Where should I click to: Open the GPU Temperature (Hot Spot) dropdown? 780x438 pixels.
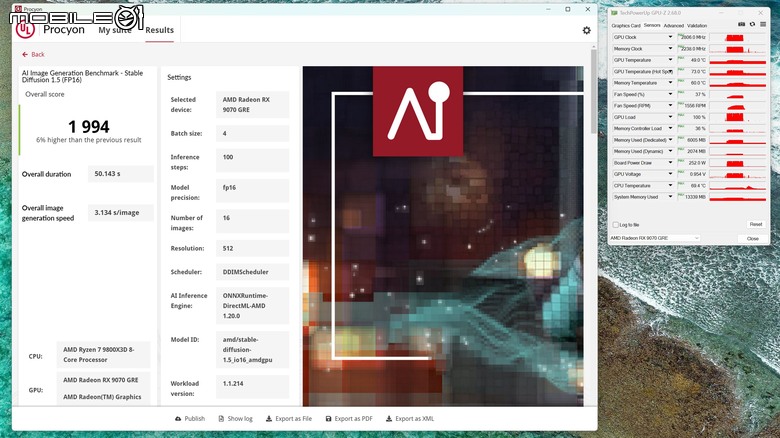[670, 72]
